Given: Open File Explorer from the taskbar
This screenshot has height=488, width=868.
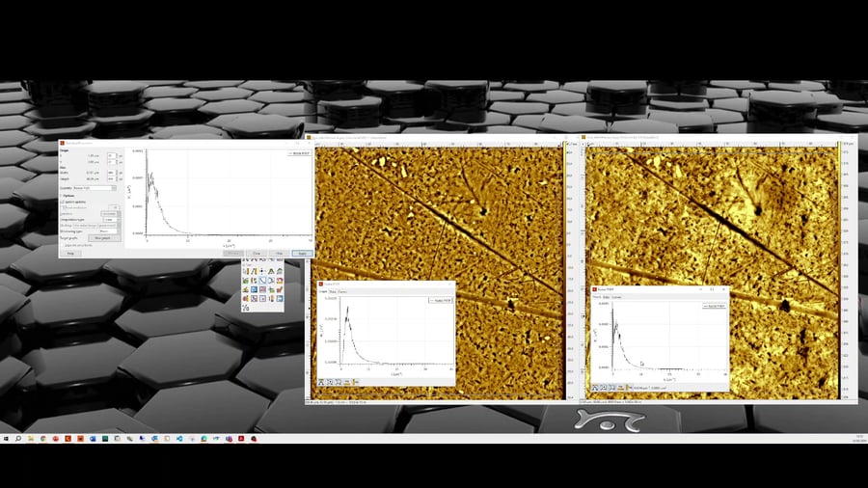Looking at the screenshot, I should [x=31, y=438].
